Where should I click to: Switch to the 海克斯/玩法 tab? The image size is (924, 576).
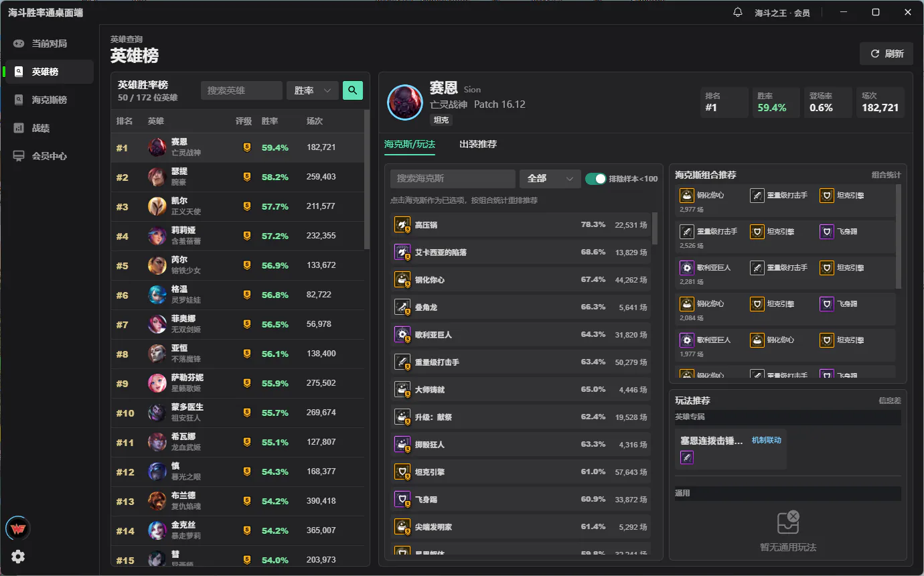click(410, 144)
